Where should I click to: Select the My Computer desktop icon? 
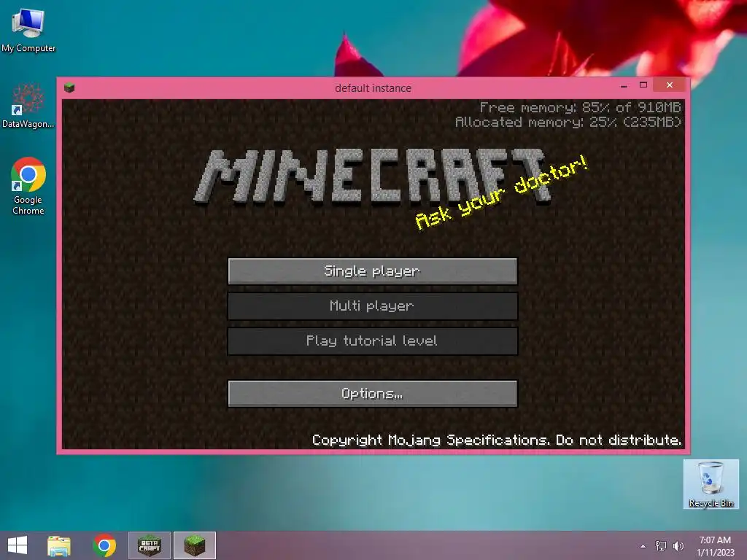pyautogui.click(x=28, y=31)
